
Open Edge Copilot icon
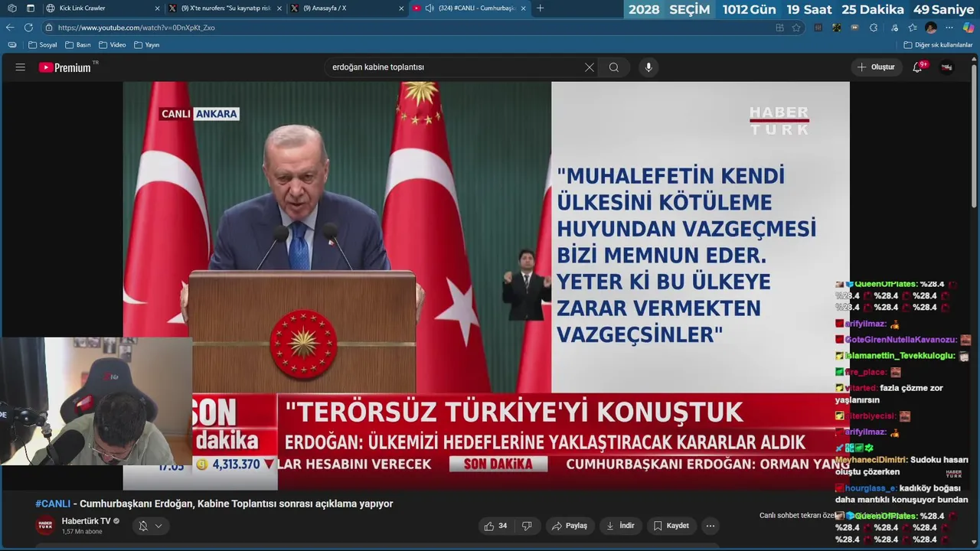(969, 28)
